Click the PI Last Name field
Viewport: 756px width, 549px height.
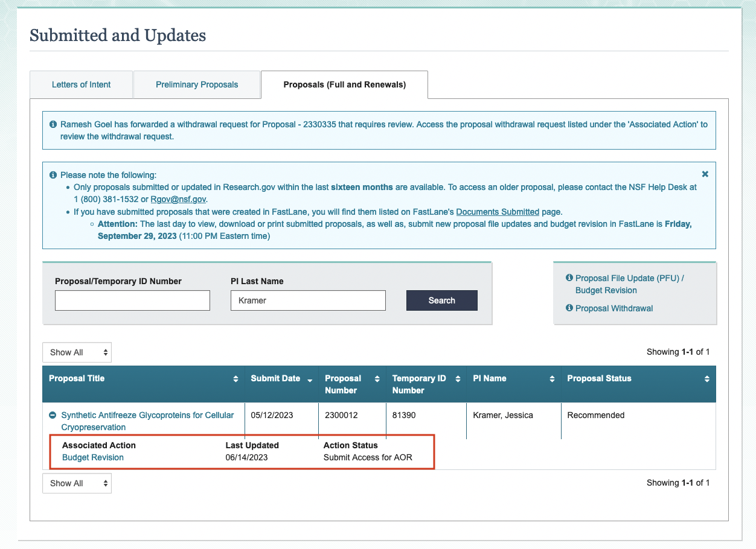point(308,300)
